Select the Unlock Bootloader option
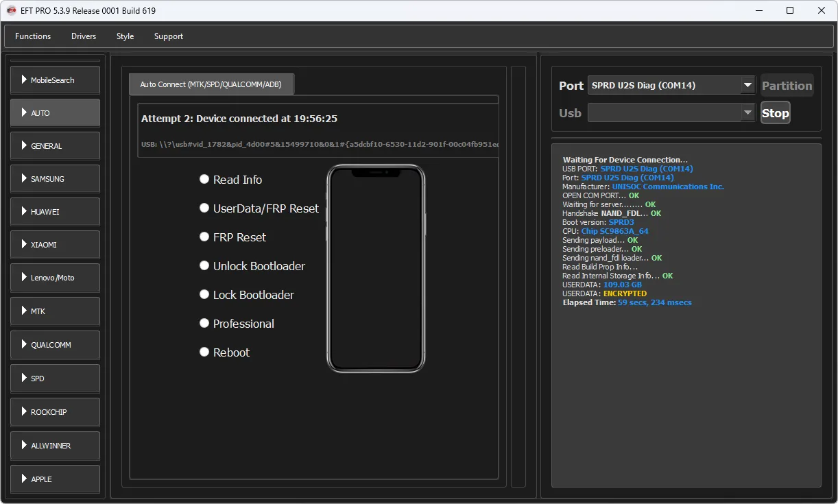838x504 pixels. (x=204, y=265)
